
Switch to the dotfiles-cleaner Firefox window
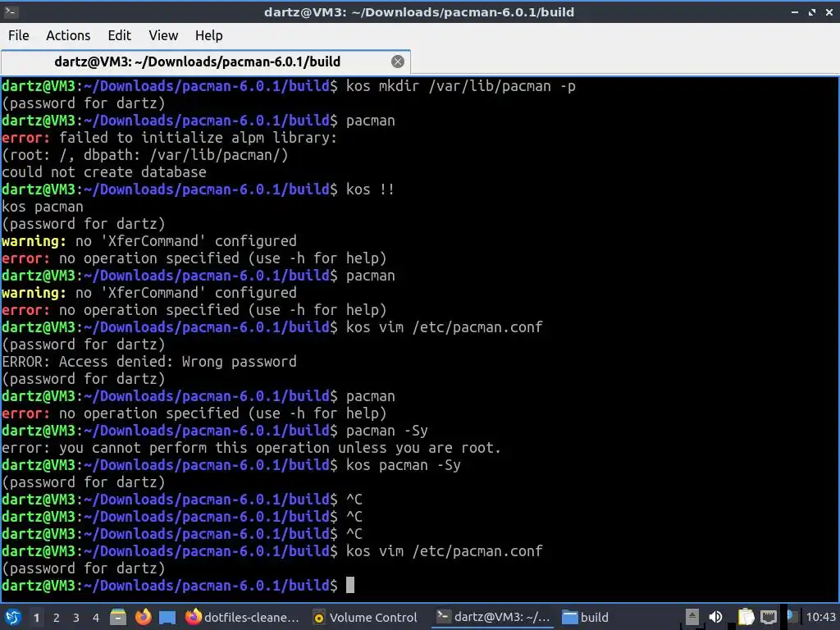pos(242,617)
